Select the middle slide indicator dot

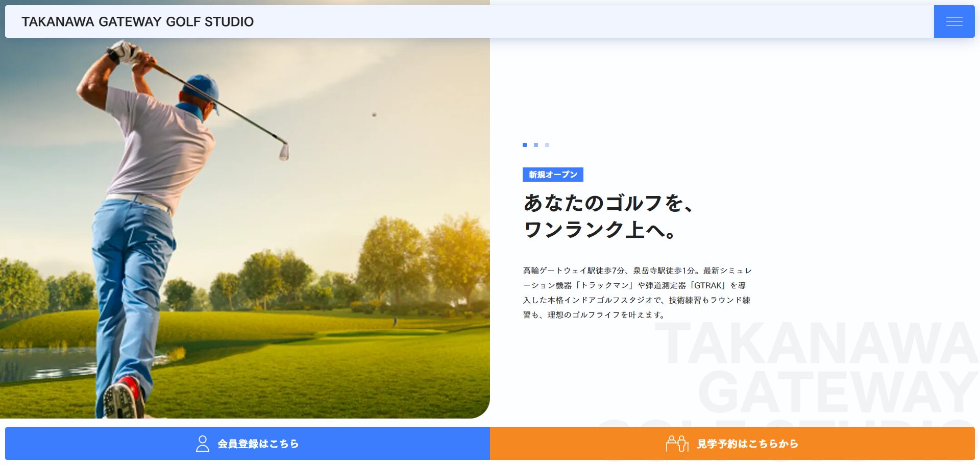536,145
